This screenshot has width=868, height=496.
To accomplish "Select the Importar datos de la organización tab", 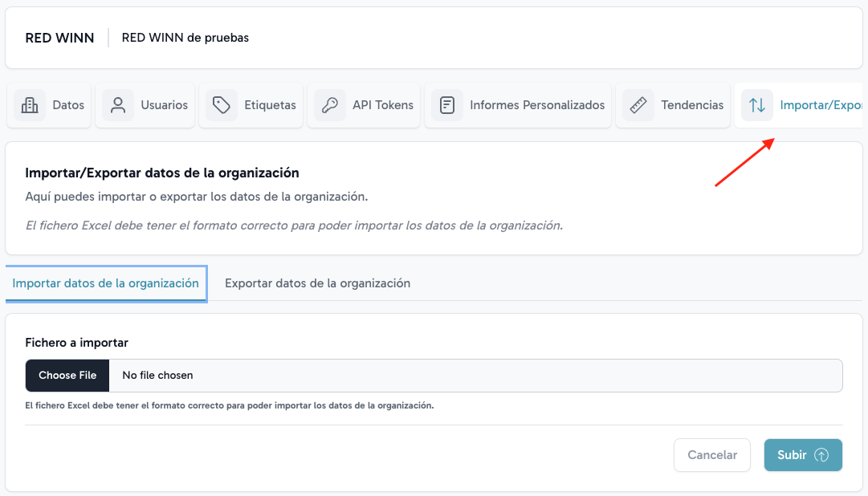I will click(x=106, y=283).
